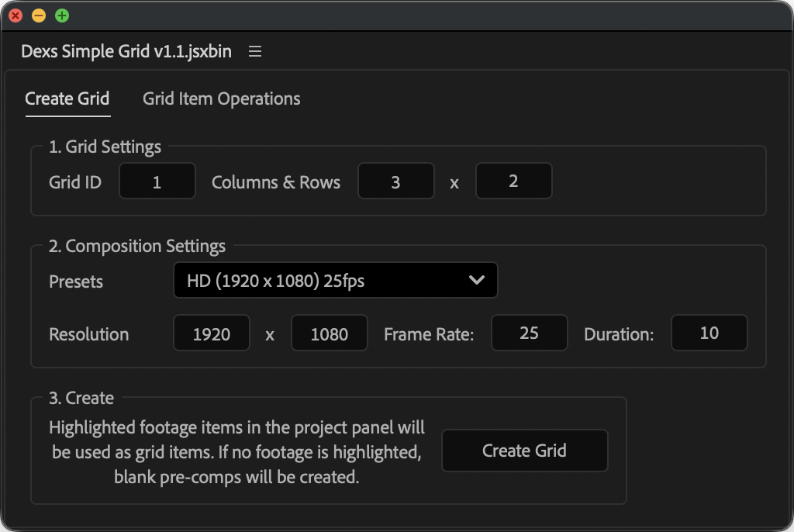Focus the Frame Rate field
The image size is (794, 532).
click(529, 333)
